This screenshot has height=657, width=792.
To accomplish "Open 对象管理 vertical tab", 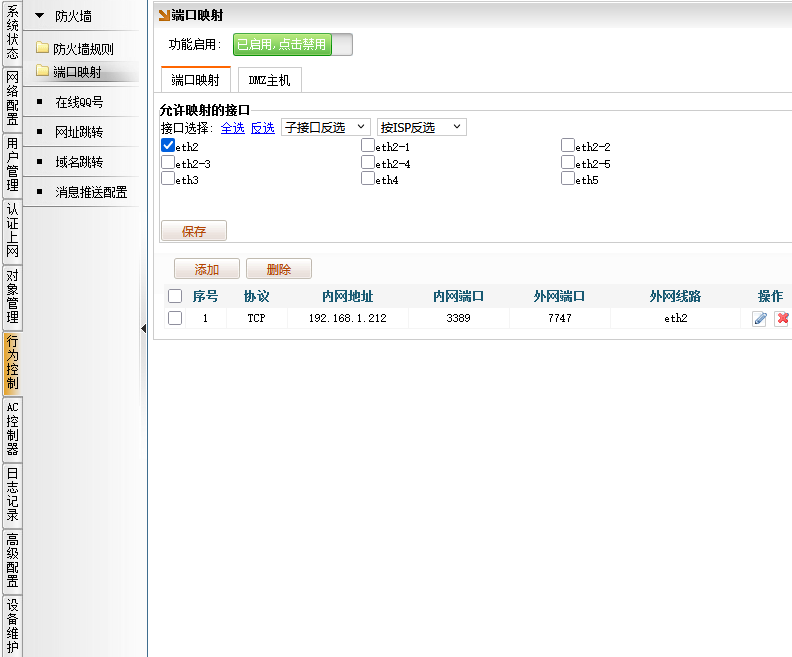I will click(12, 296).
